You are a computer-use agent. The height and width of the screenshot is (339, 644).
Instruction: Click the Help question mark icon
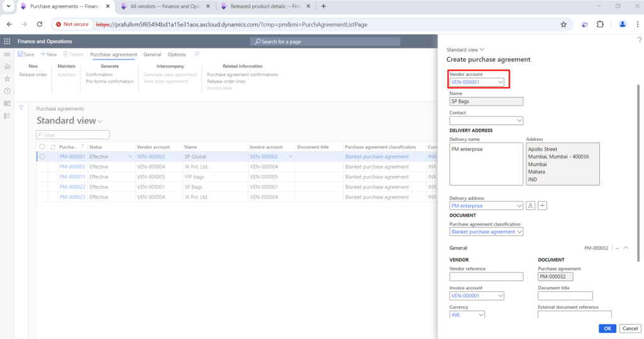point(639,40)
